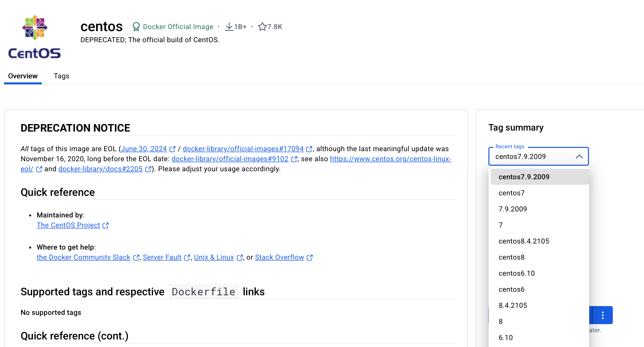Select centos8 from the Recent tags list
The image size is (644, 347).
(x=511, y=257)
